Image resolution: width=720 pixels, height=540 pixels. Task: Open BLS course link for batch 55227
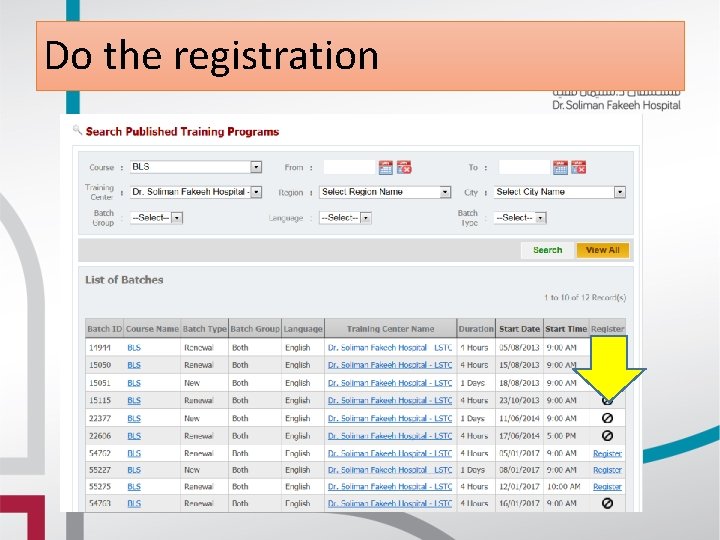(x=134, y=470)
